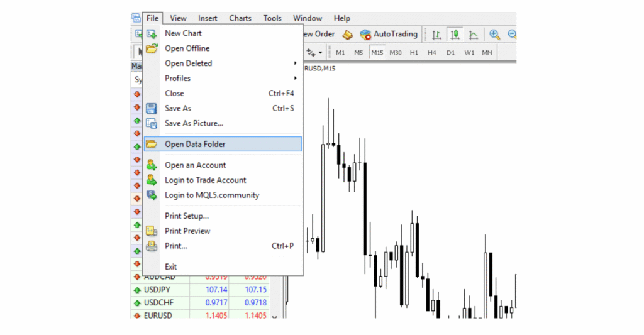Image resolution: width=644 pixels, height=335 pixels.
Task: Click the Open Data Folder icon
Action: tap(152, 144)
